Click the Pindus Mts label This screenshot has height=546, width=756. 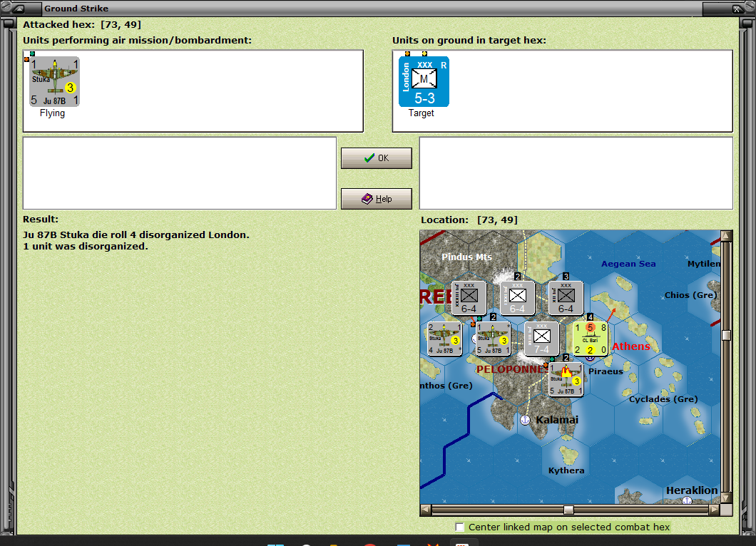[466, 257]
